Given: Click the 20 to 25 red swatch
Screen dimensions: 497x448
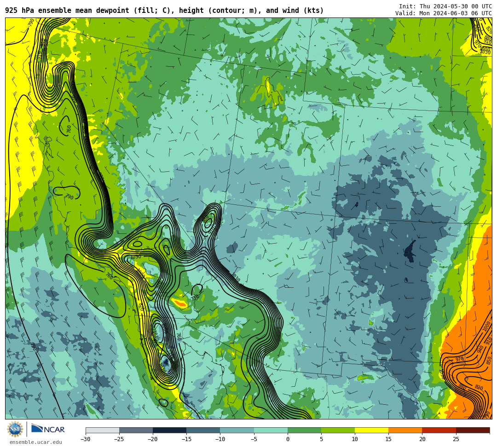Looking at the screenshot, I should [439, 430].
